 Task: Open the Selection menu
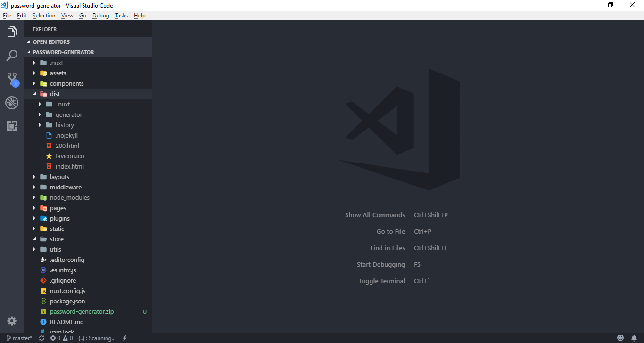(44, 16)
